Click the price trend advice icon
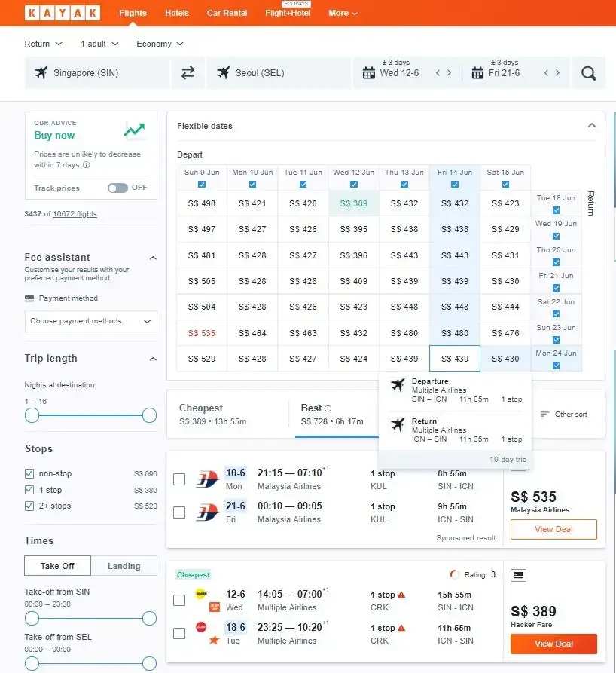This screenshot has height=673, width=616. click(134, 130)
